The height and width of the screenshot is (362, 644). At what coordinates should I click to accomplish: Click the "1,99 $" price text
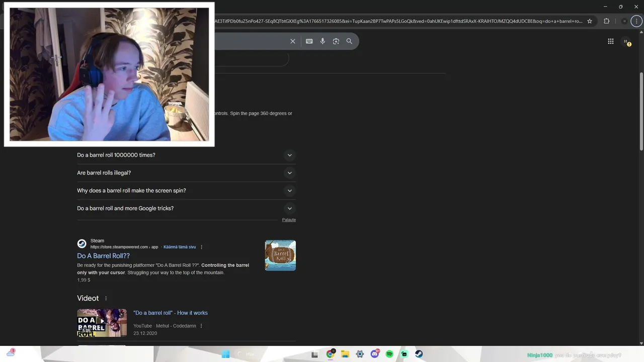[84, 280]
